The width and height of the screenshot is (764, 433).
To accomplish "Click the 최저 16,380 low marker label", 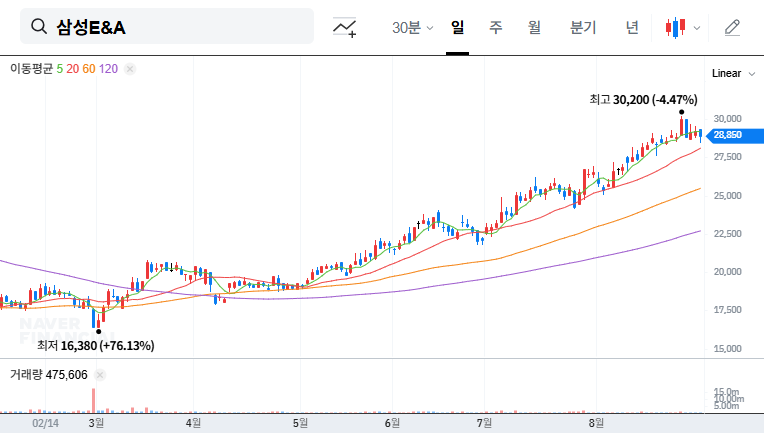I will click(96, 346).
